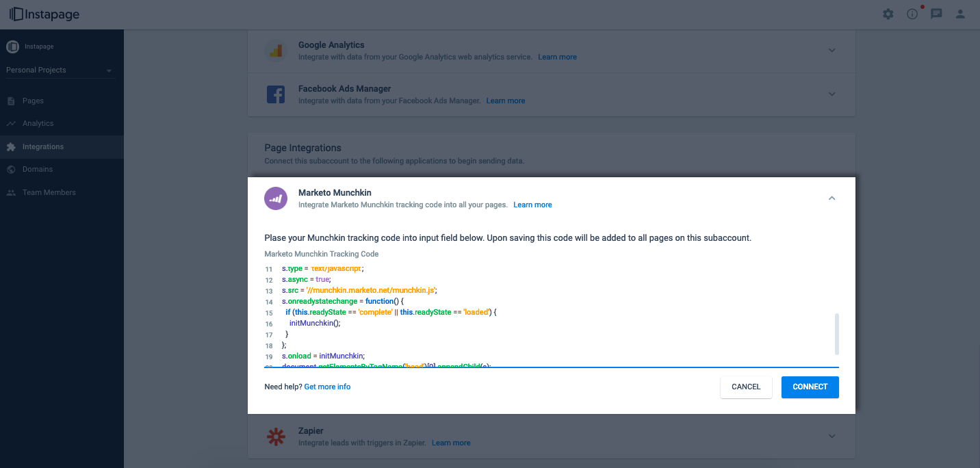
Task: Select the Marketo Munchkin purple logo
Action: 276,198
